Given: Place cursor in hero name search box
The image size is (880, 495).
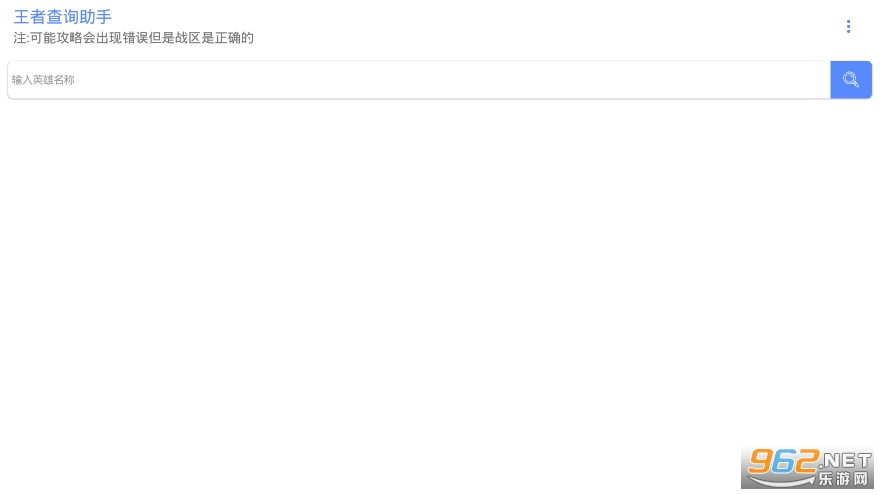Looking at the screenshot, I should [419, 80].
